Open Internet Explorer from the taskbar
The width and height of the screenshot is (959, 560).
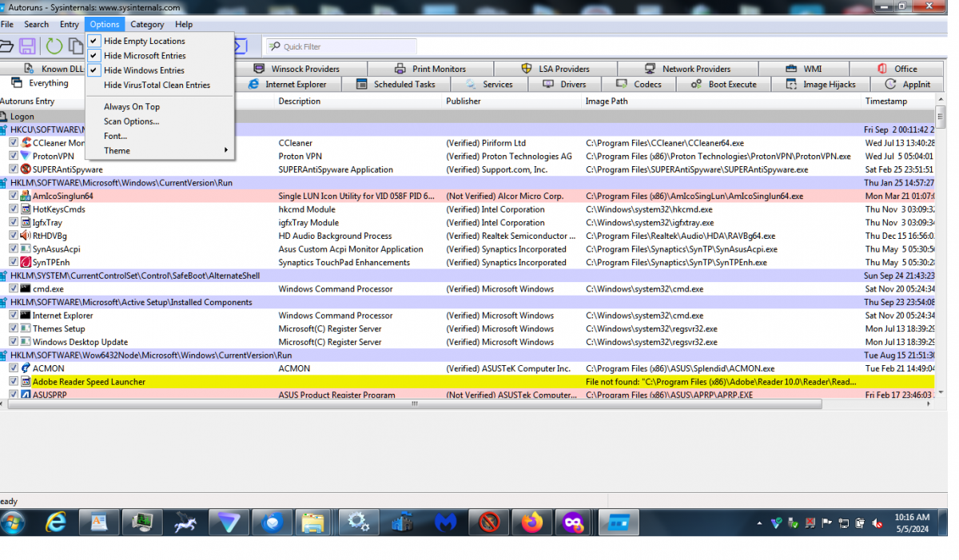click(56, 522)
